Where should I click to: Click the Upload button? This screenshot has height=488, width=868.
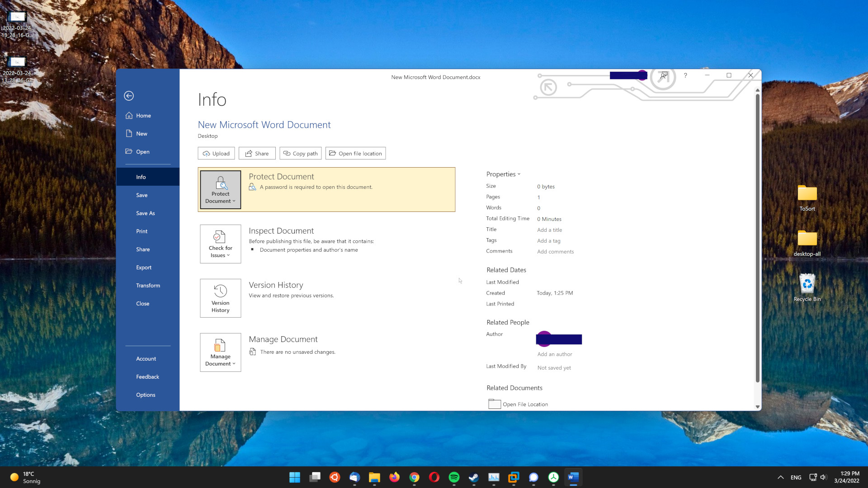pos(216,154)
